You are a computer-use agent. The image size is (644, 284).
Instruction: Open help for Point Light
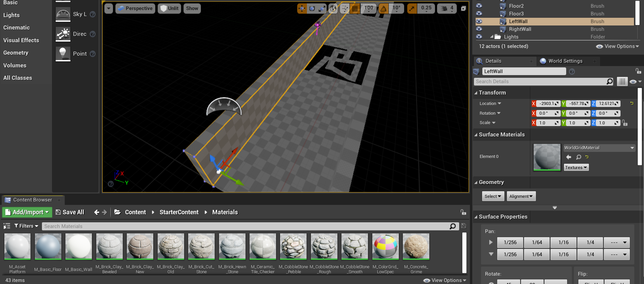[93, 54]
